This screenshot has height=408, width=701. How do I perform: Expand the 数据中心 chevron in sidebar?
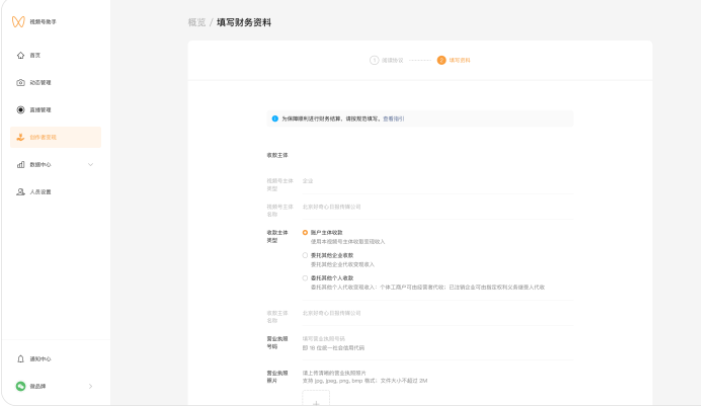(91, 164)
